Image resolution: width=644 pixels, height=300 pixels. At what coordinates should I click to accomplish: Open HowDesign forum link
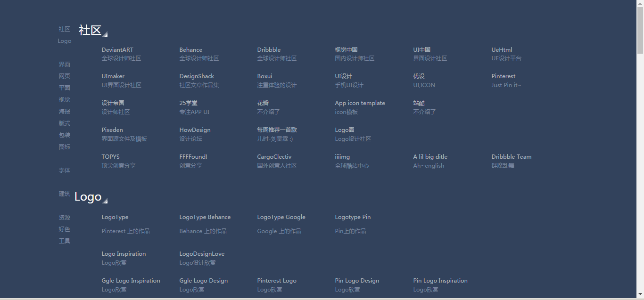[x=195, y=130]
